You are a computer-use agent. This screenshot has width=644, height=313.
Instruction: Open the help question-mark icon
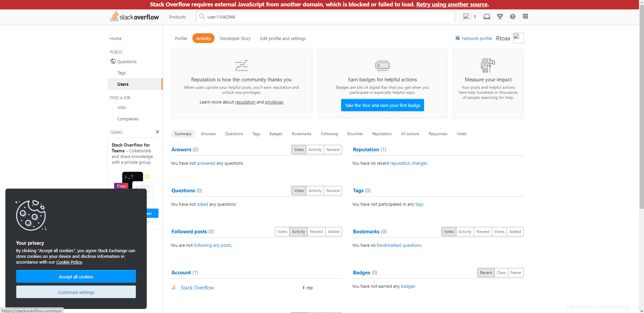[512, 16]
